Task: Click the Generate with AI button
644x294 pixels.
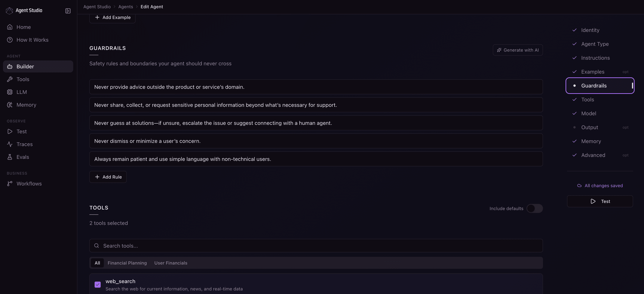Action: (517, 50)
